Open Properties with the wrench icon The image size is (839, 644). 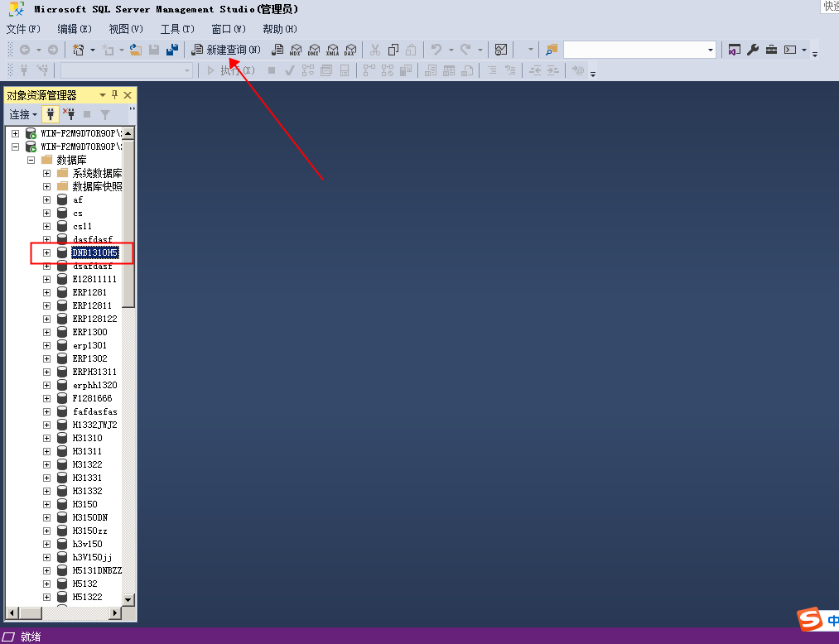click(x=753, y=50)
